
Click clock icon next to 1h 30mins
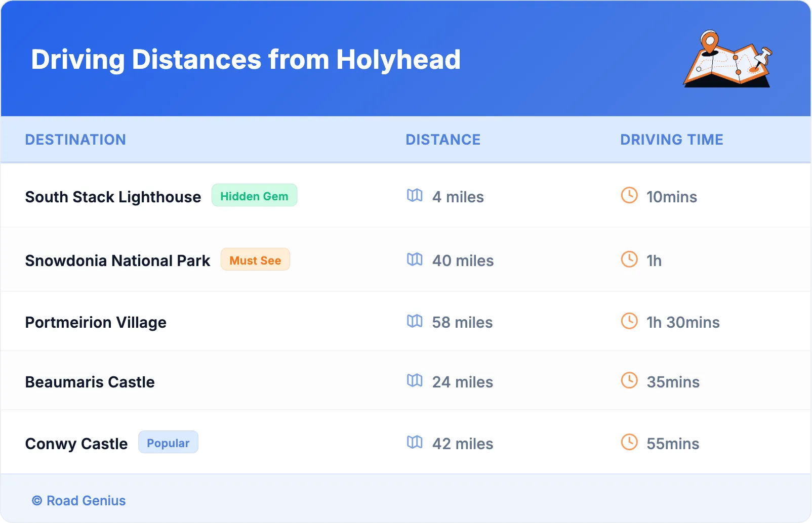(629, 321)
